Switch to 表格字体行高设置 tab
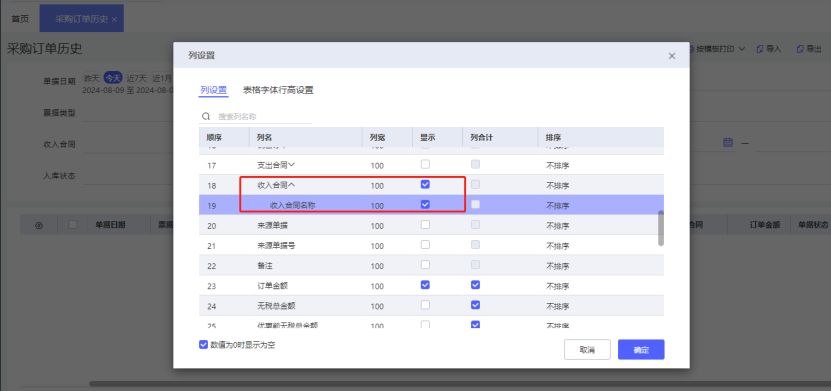The width and height of the screenshot is (831, 391). tap(278, 90)
